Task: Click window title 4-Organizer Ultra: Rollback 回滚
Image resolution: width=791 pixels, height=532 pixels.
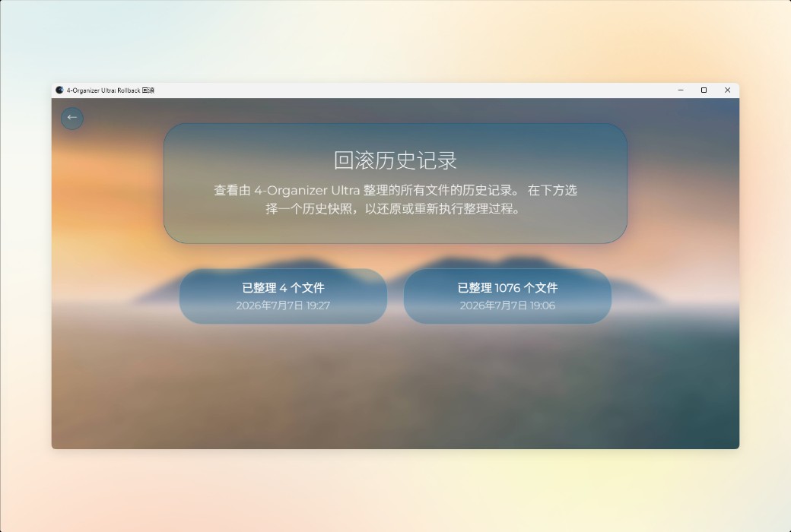Action: tap(110, 90)
